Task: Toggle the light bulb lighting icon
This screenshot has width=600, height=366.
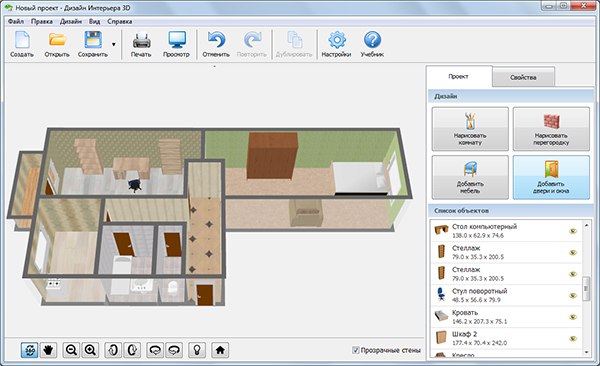Action: pyautogui.click(x=197, y=350)
